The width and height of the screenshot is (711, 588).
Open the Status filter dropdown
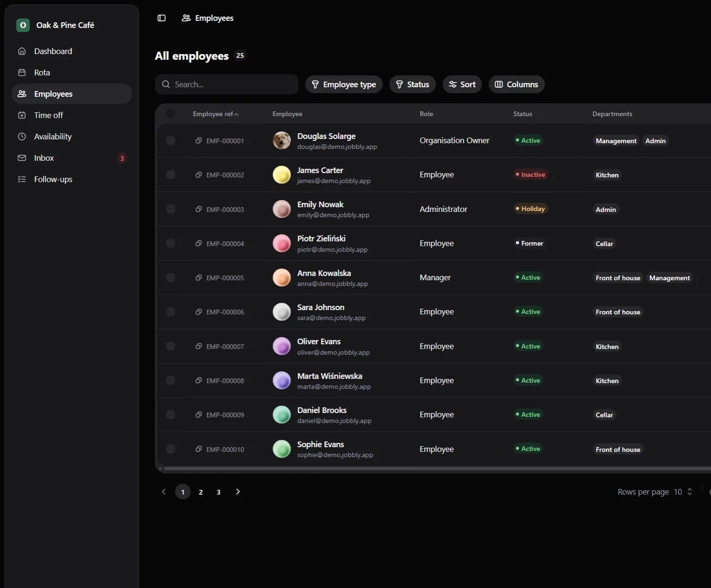tap(412, 84)
